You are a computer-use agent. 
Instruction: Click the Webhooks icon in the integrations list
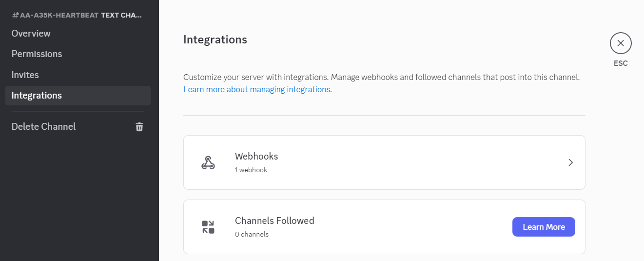pyautogui.click(x=208, y=162)
